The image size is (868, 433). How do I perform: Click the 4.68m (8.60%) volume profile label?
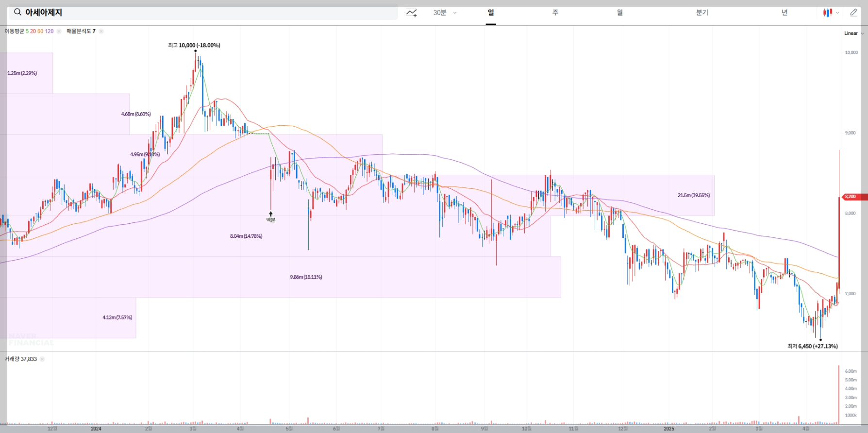tap(136, 114)
